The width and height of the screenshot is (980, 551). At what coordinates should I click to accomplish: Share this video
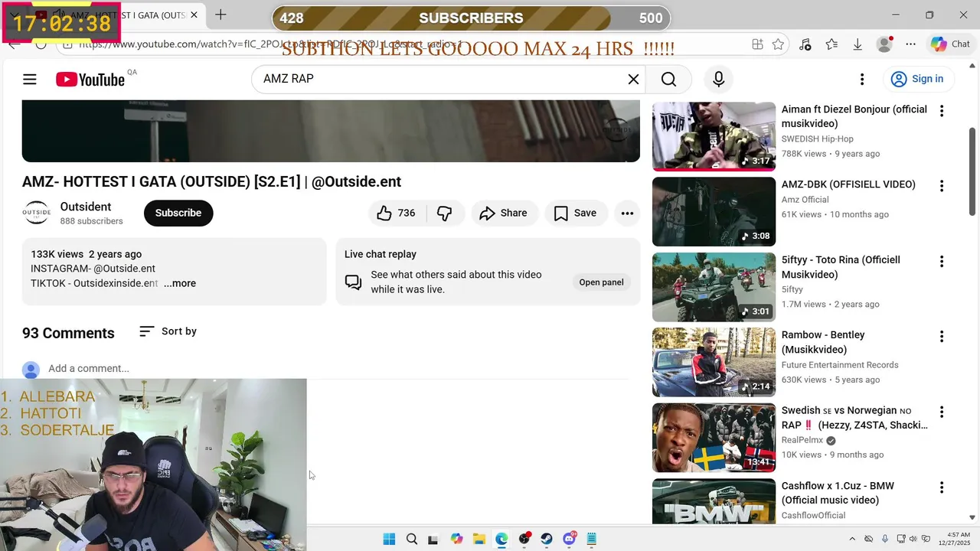(504, 213)
